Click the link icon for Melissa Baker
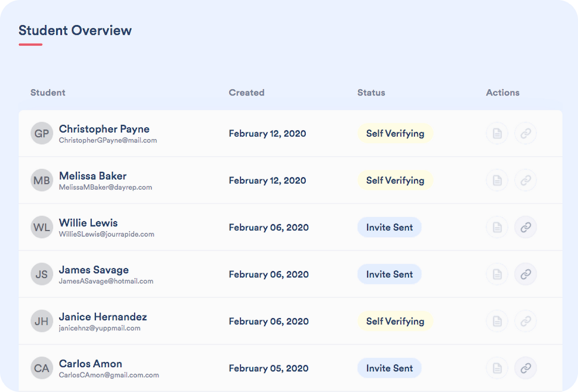 [525, 180]
